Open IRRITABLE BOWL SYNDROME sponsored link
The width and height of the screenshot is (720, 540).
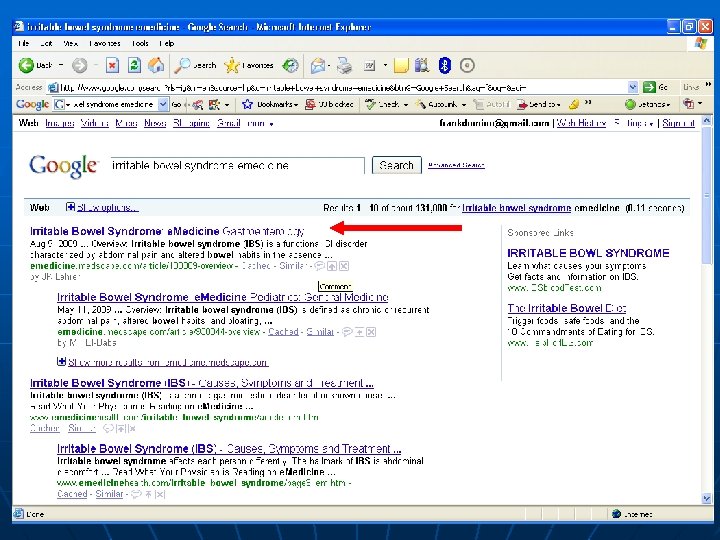coord(588,253)
